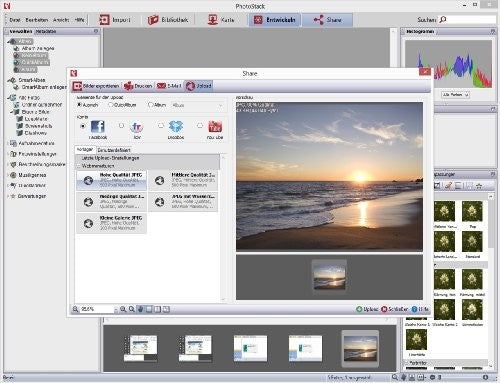The width and height of the screenshot is (500, 383).
Task: Click into the Suchen search field
Action: (x=471, y=20)
